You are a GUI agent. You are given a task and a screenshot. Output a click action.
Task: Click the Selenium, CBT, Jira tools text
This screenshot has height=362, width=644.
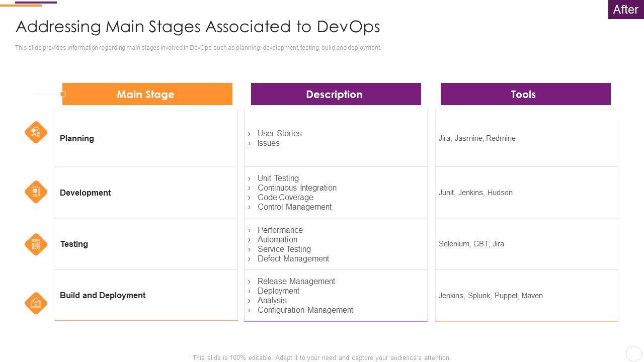click(x=471, y=244)
